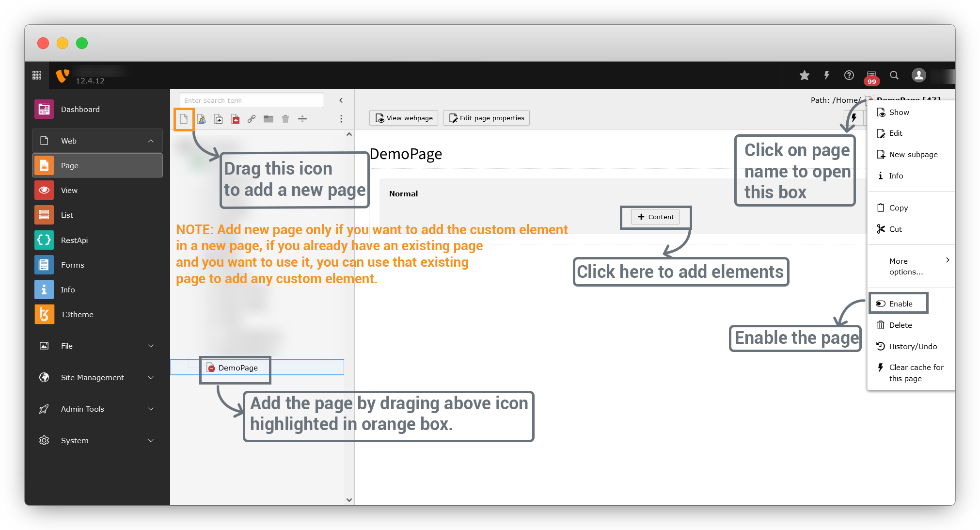
Task: Click the bookmarks star icon
Action: (x=805, y=75)
